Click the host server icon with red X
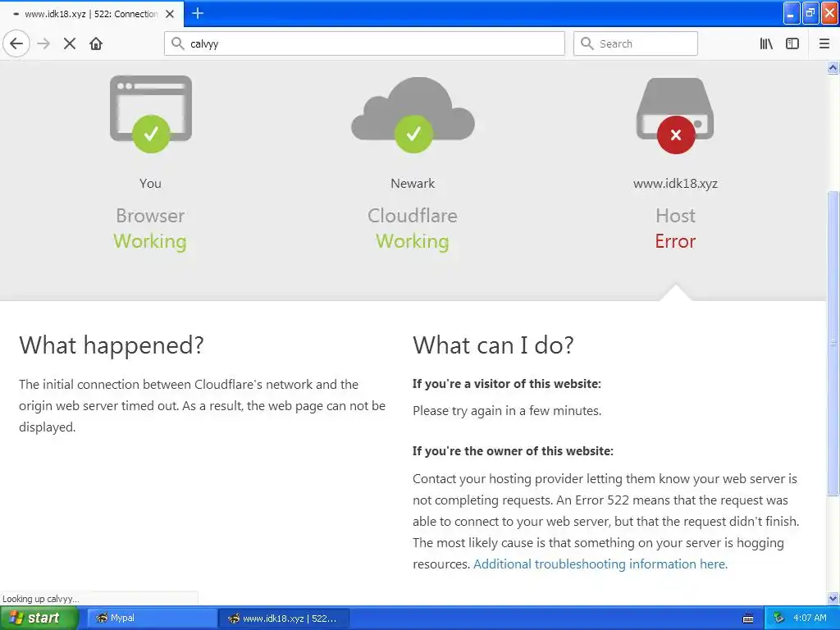The image size is (840, 630). (x=675, y=115)
